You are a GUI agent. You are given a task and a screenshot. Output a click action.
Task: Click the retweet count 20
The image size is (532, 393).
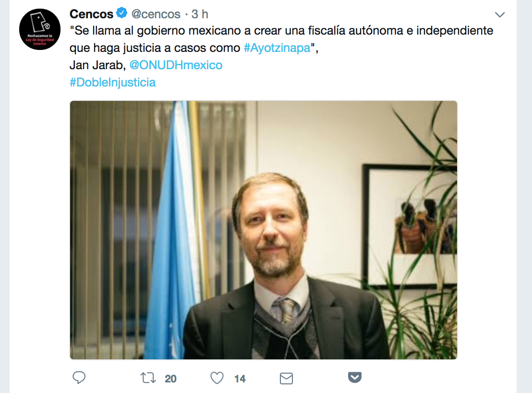coord(170,379)
